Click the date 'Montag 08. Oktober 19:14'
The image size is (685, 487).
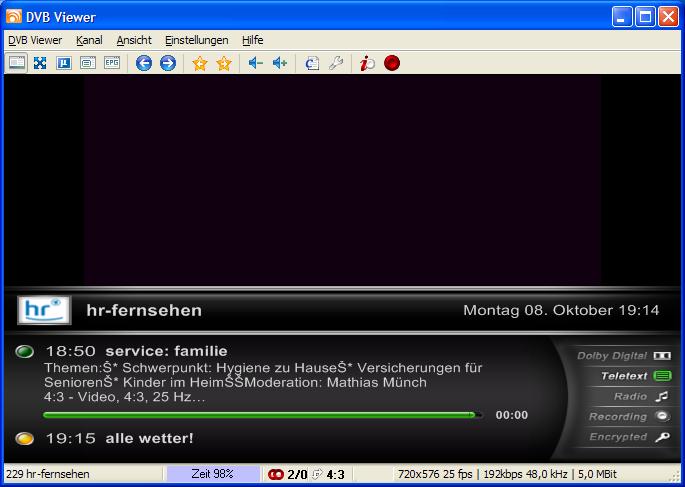tap(561, 310)
